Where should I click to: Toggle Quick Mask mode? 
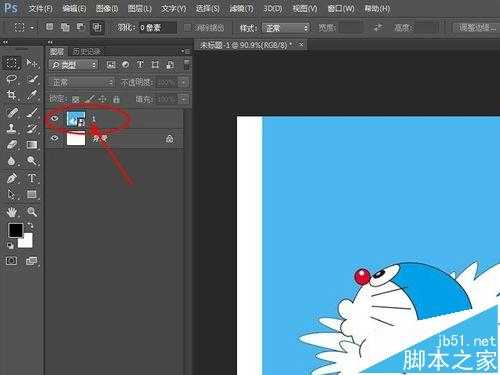coord(12,261)
